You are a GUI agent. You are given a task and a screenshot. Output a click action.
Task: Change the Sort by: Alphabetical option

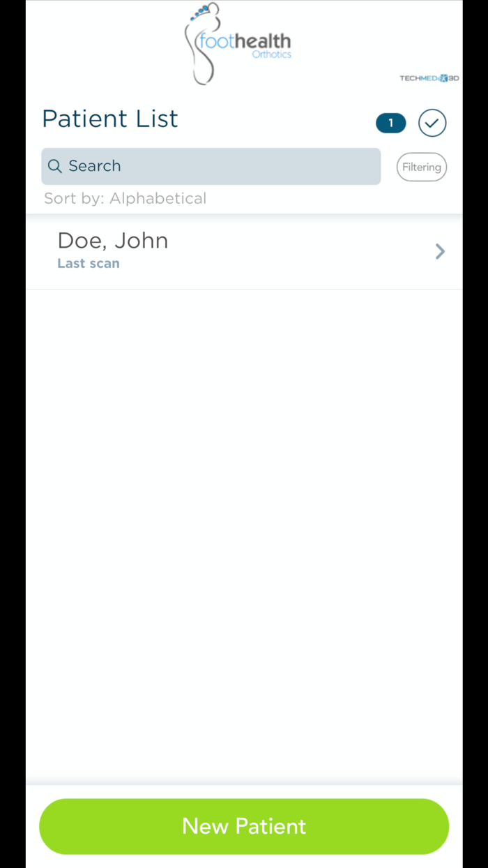coord(125,198)
